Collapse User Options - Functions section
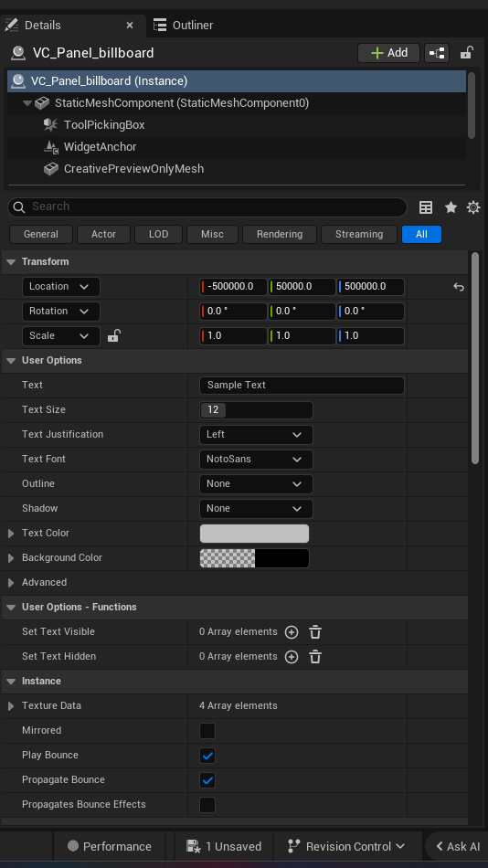The height and width of the screenshot is (868, 488). pyautogui.click(x=11, y=608)
